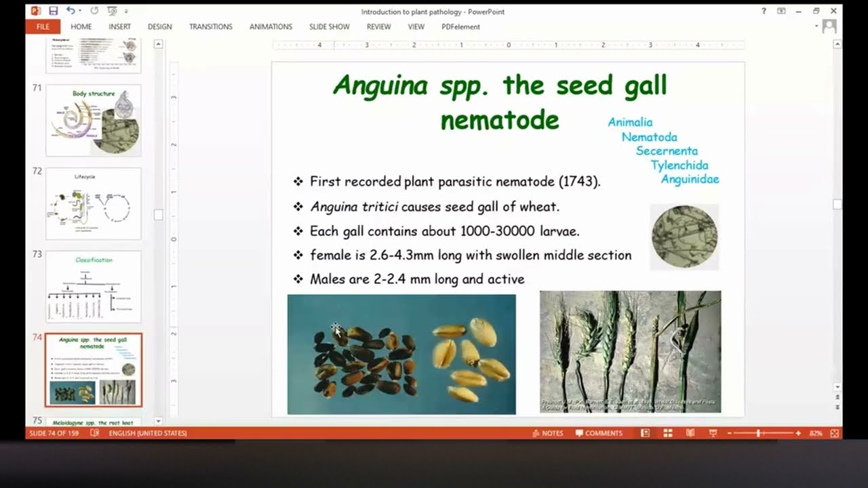Open account dropdown arrow beside avatar
Image resolution: width=868 pixels, height=488 pixels.
[816, 26]
